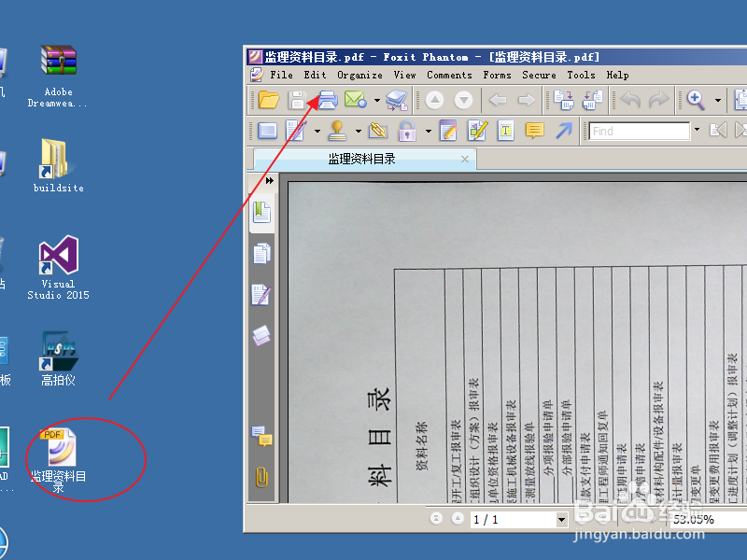Click the scanner create-PDF icon

[x=396, y=100]
